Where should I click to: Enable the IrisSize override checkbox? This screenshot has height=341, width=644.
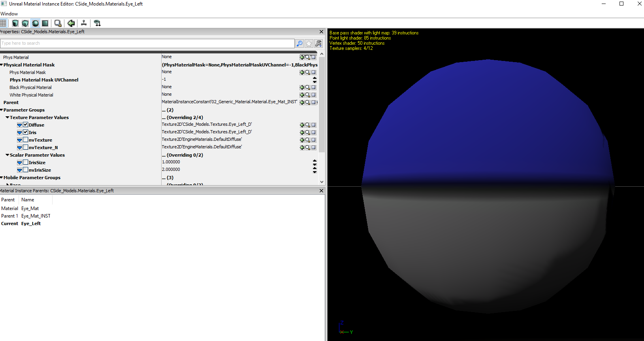(x=26, y=162)
